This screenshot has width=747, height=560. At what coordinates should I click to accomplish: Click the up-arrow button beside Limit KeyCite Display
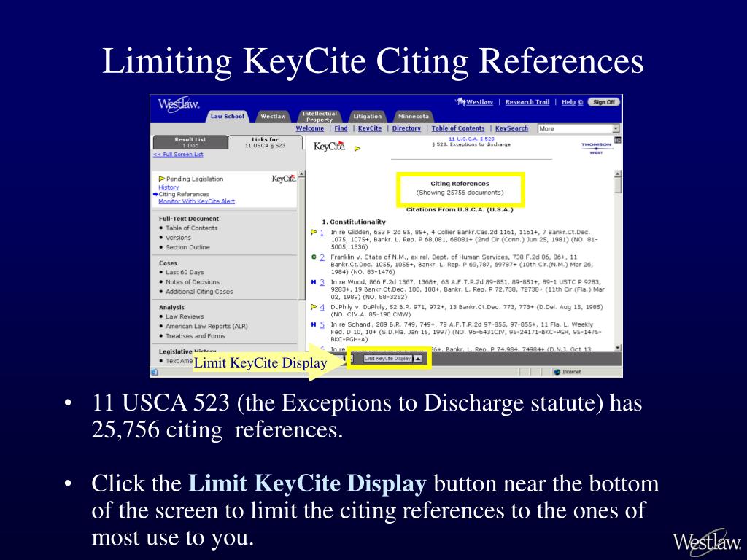pyautogui.click(x=418, y=359)
